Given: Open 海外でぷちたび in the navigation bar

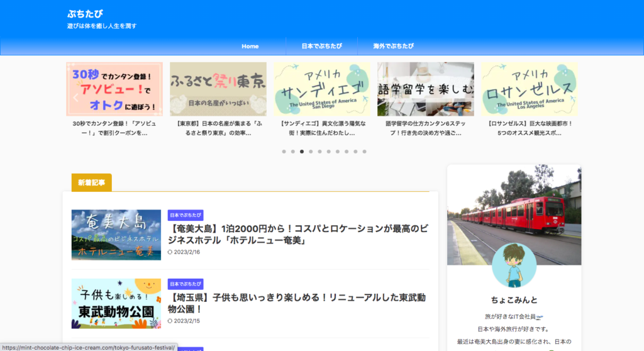Looking at the screenshot, I should click(x=393, y=46).
